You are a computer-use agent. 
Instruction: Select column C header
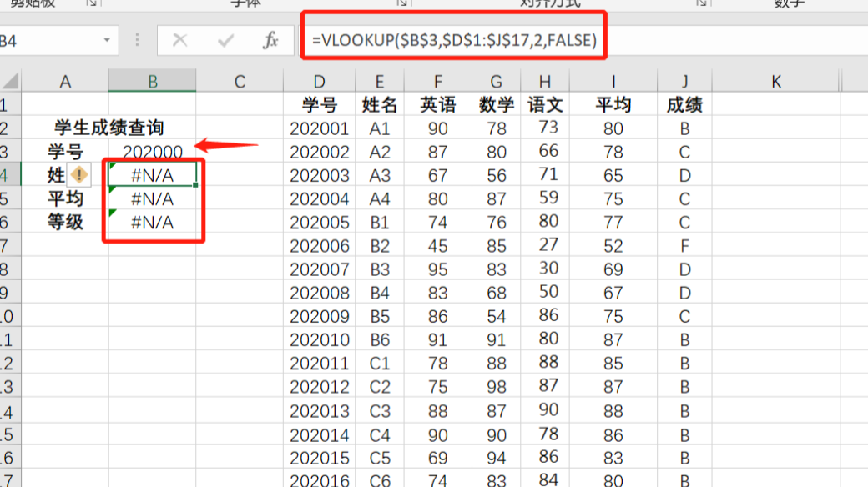(x=240, y=82)
